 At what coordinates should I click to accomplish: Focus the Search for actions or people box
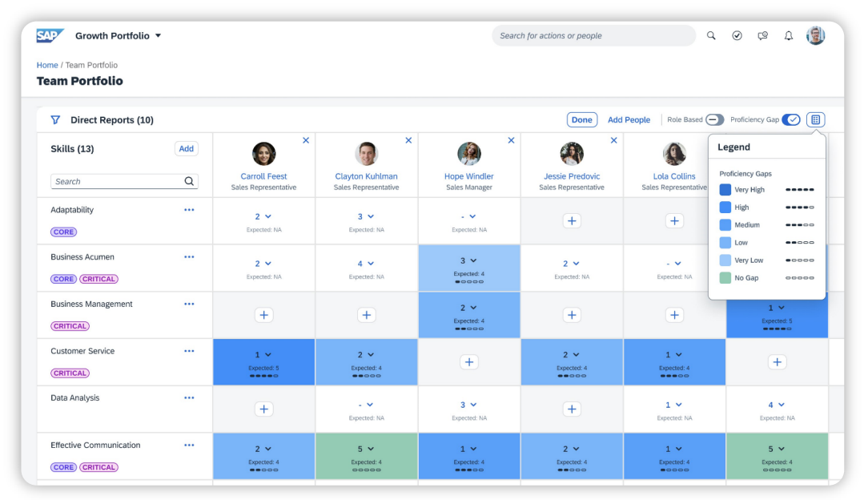coord(593,35)
